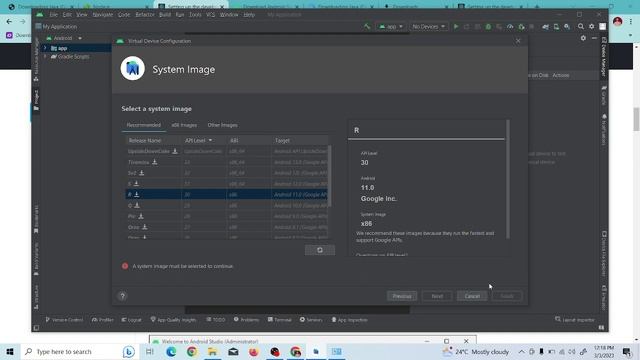The width and height of the screenshot is (640, 360).
Task: Open App Quality Insights tool window
Action: pos(173,320)
